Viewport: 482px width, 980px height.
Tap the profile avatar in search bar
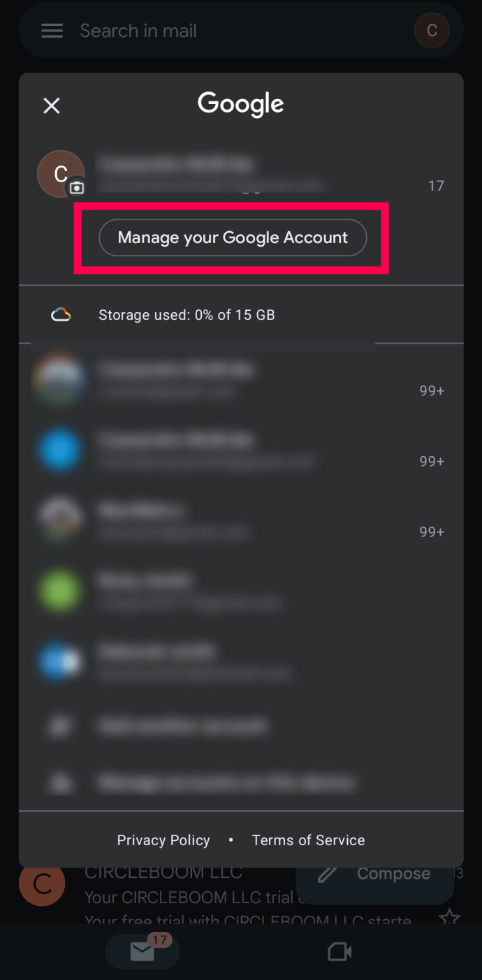pos(432,31)
